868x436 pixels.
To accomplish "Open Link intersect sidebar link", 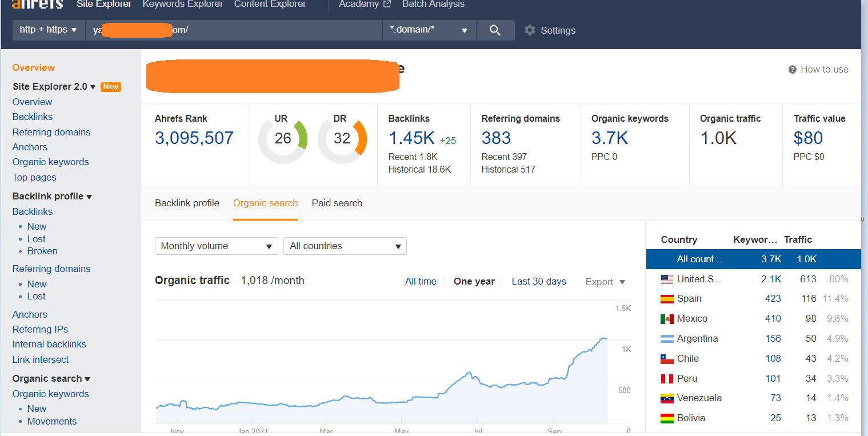I will point(41,359).
